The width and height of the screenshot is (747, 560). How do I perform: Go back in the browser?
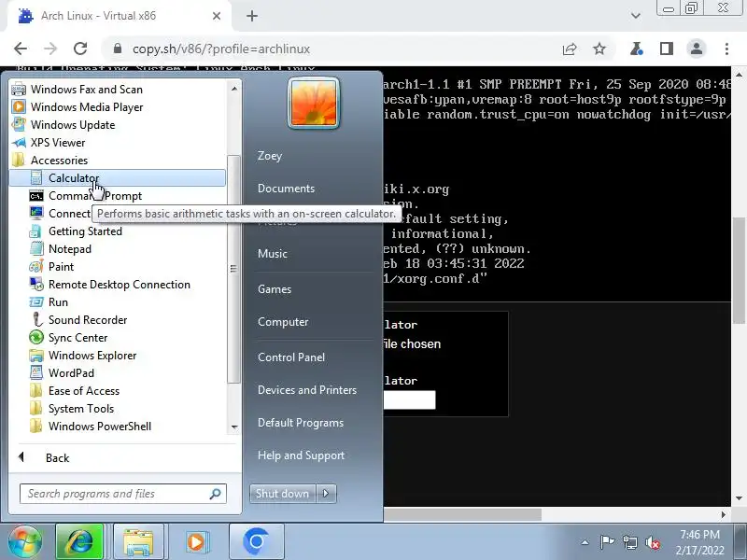click(21, 49)
